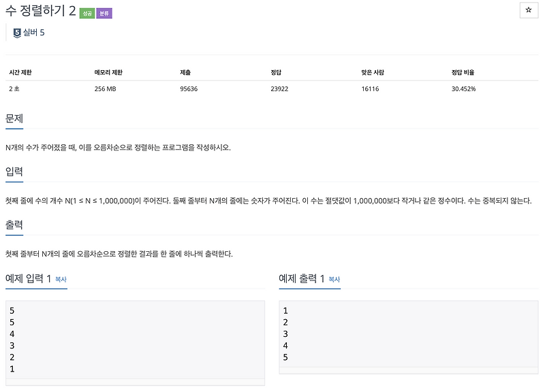Screen dimensions: 545x392
Task: Click the star icon to bookmark this problem
Action: [528, 9]
